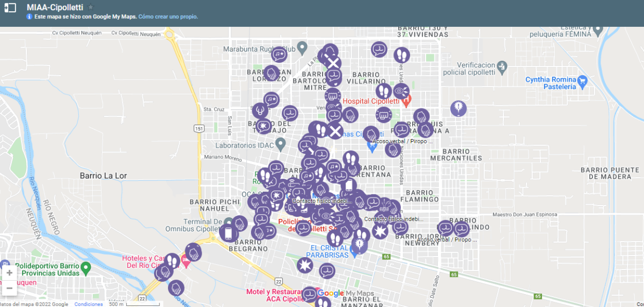Click the red Hospital Cipolletti pin
This screenshot has width=644, height=307.
(x=406, y=100)
